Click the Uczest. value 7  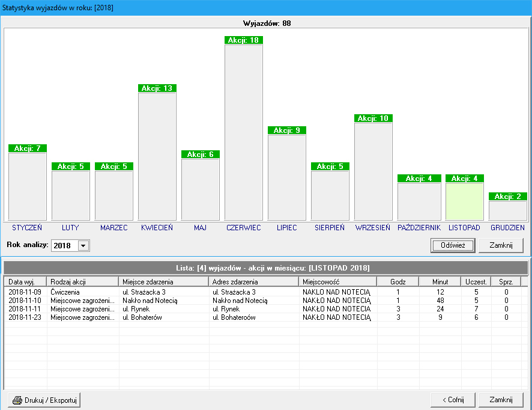(476, 309)
